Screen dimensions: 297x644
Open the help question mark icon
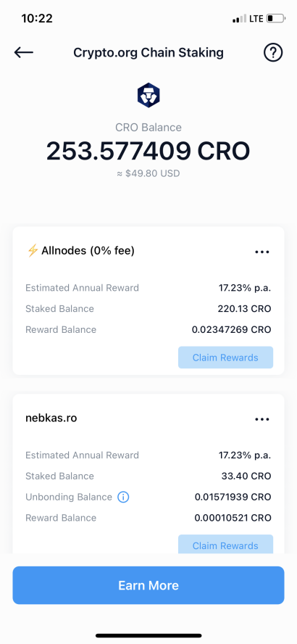click(x=273, y=52)
